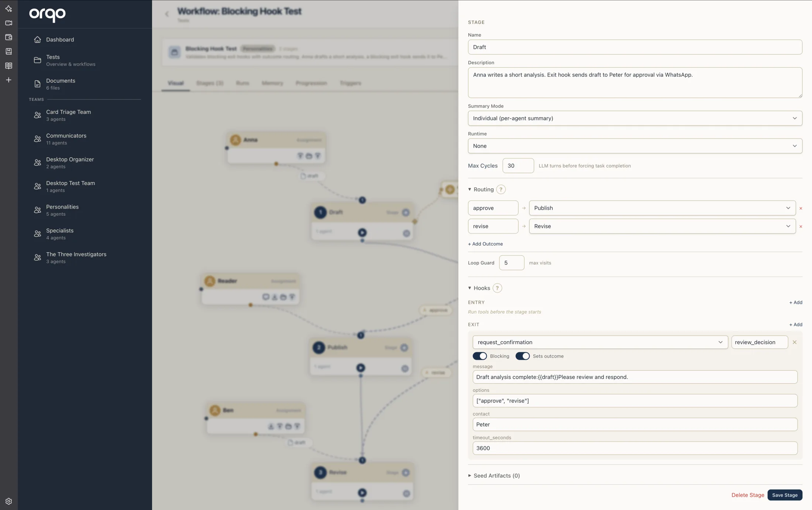
Task: Collapse the Routing section
Action: click(x=481, y=189)
